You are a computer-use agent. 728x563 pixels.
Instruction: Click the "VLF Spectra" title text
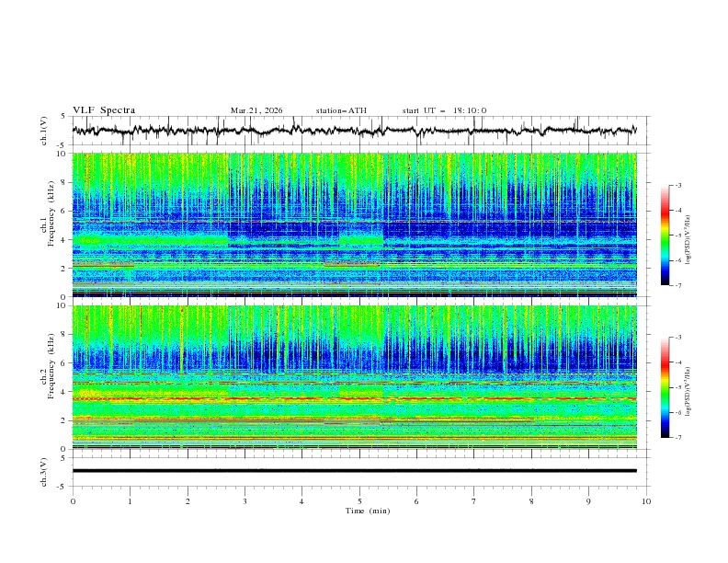point(104,110)
